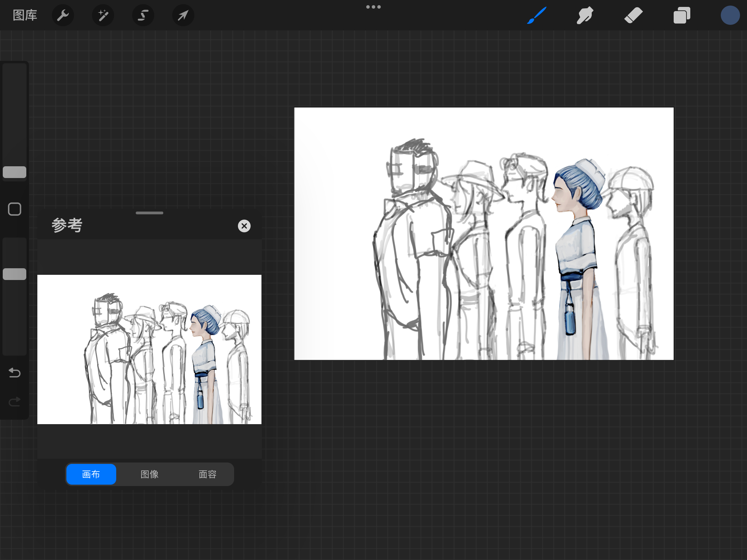Tap the square modify button in sidebar
This screenshot has width=747, height=560.
click(x=15, y=209)
